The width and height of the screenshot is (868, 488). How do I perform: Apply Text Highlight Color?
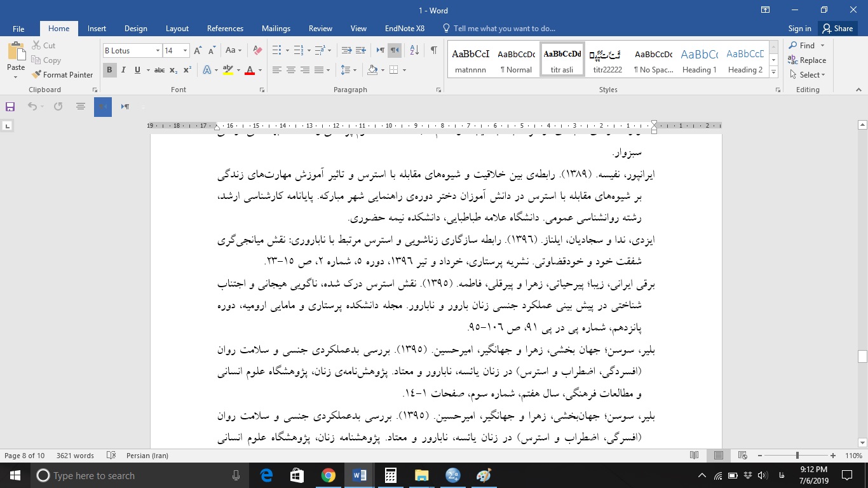[227, 70]
